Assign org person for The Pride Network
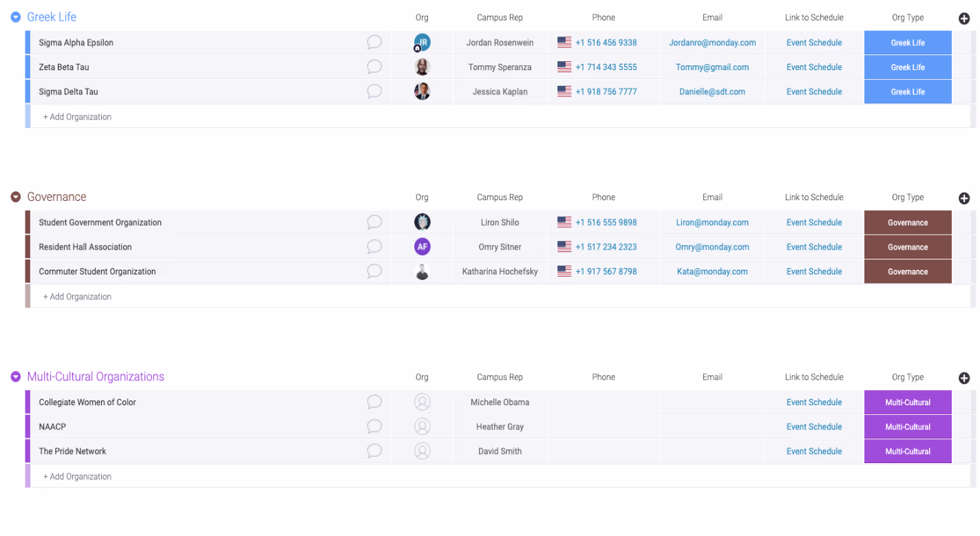Screen dimensions: 980x536 pos(422,451)
